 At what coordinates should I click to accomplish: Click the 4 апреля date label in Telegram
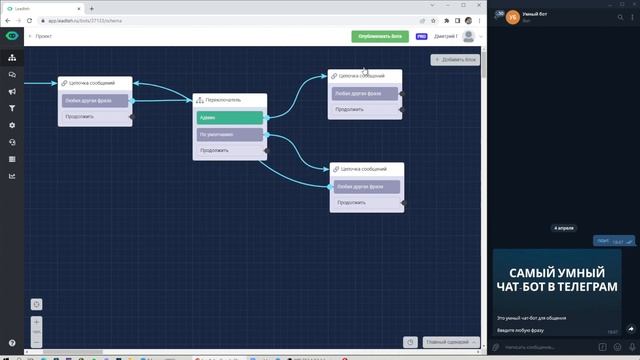click(564, 228)
